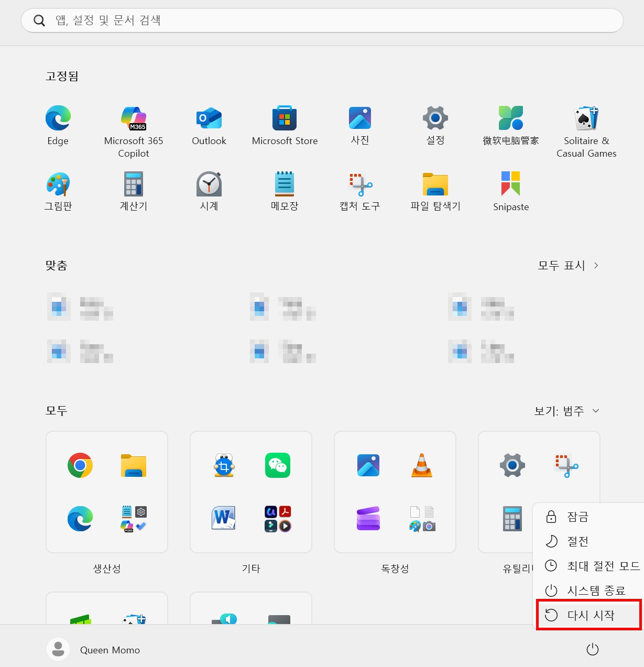Open the pinned Edge browser
Screen dimensions: 644x667
[58, 126]
